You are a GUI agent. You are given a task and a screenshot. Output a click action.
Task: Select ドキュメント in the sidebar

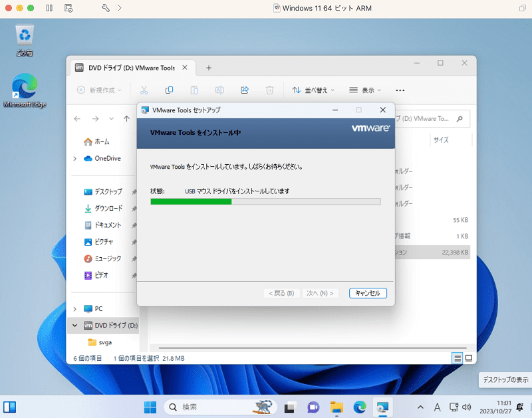[x=103, y=225]
